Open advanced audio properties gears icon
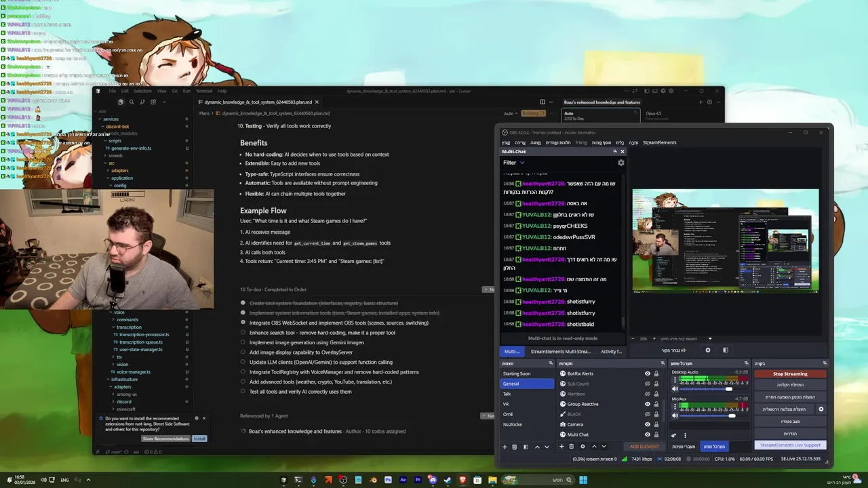Image resolution: width=868 pixels, height=488 pixels. (x=674, y=435)
